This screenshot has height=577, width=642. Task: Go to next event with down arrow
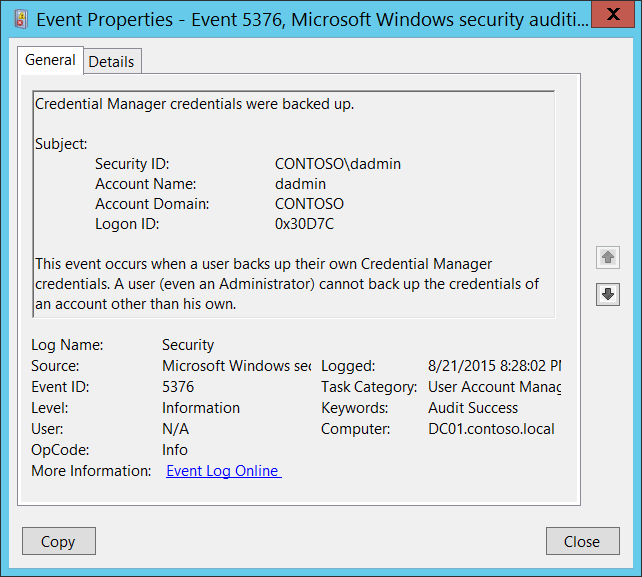pos(607,294)
